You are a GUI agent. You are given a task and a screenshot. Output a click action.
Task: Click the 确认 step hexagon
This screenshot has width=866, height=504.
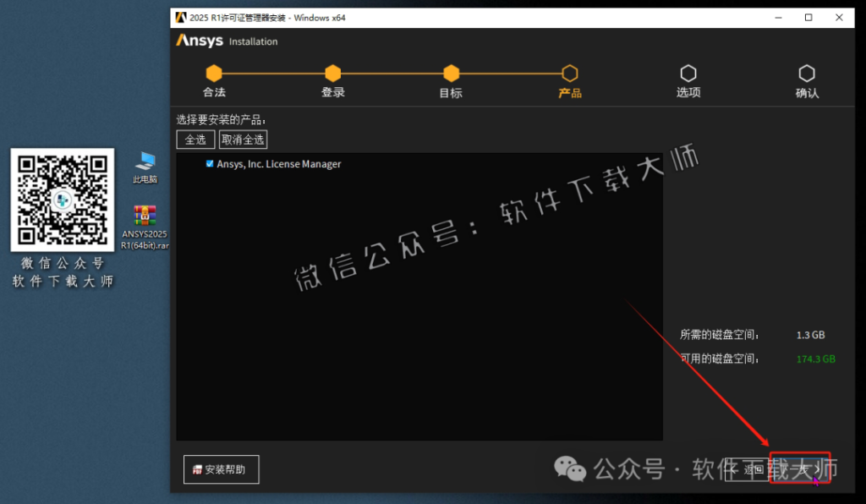(x=807, y=74)
